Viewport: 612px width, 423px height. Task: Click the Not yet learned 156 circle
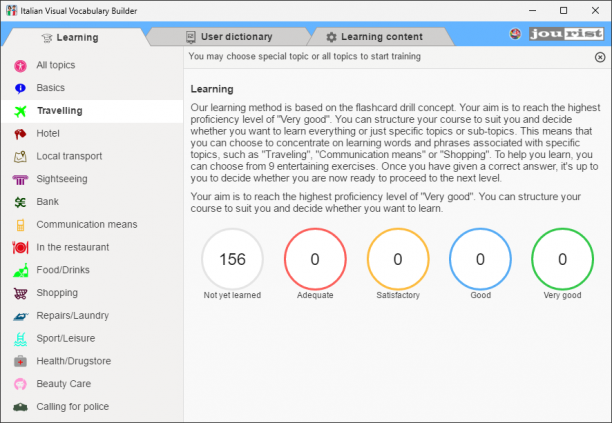232,259
